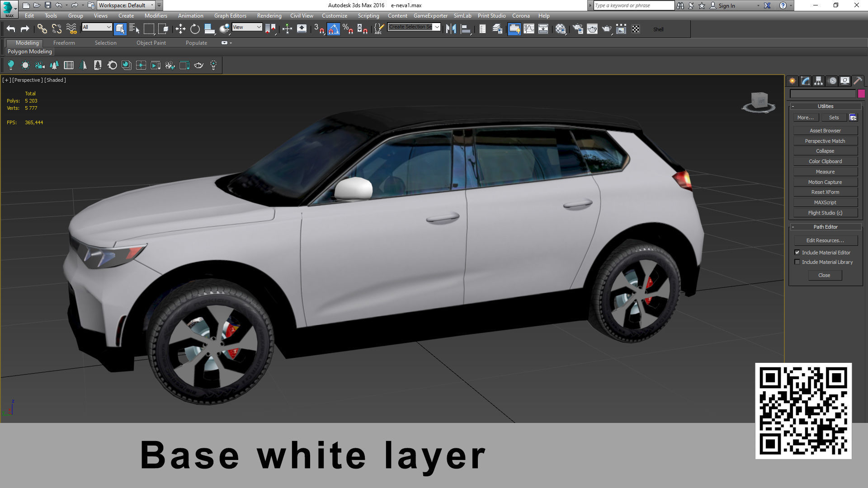Open the Rendering menu

pyautogui.click(x=269, y=16)
